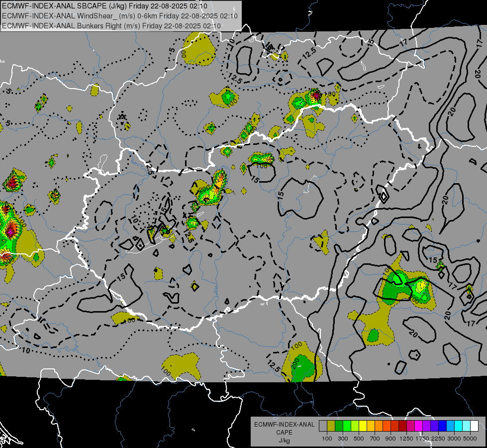Click the 700 legend tick label
The width and height of the screenshot is (487, 448).
click(x=375, y=439)
